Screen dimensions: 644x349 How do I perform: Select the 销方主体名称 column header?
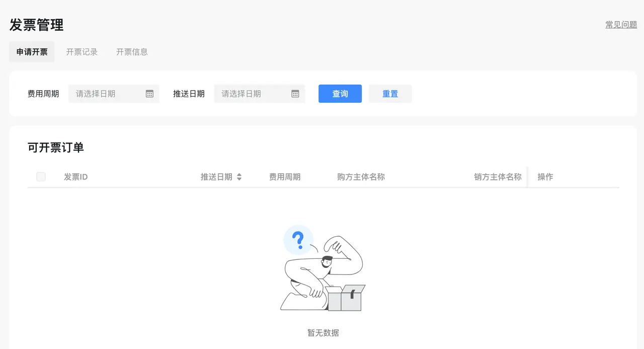coord(498,177)
